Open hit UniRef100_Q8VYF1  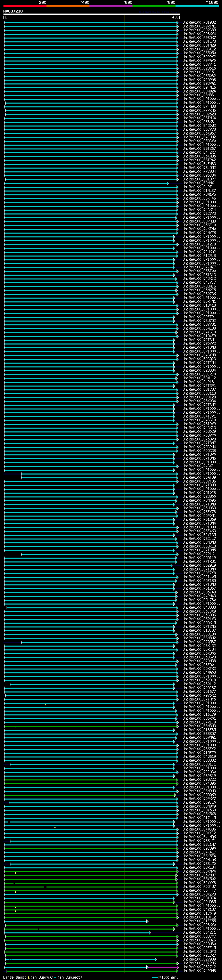(199, 65)
